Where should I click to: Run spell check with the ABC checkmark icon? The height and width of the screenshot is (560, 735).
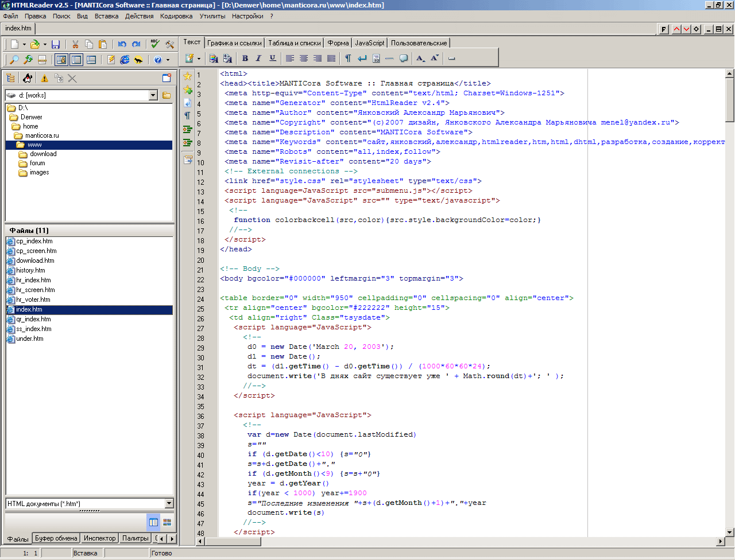(155, 44)
